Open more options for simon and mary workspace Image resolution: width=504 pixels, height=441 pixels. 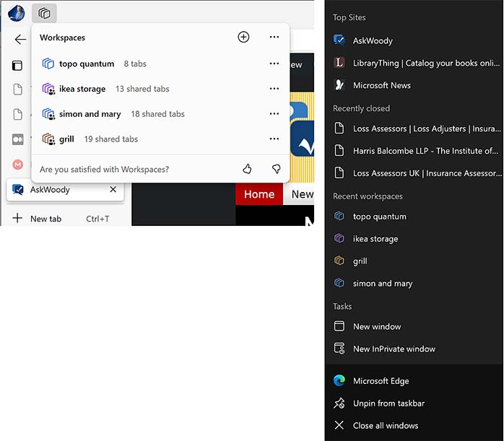click(x=274, y=113)
